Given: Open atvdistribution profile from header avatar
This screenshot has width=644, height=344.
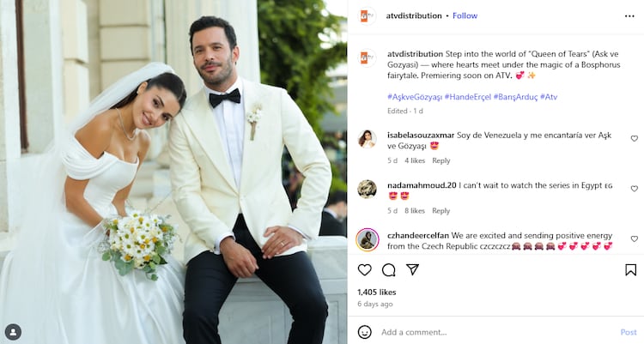Looking at the screenshot, I should point(367,16).
